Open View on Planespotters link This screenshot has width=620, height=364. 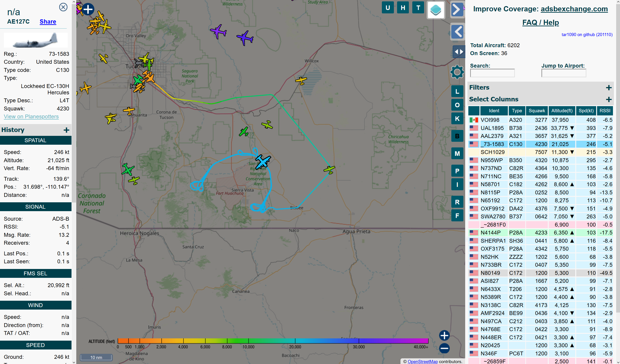pos(31,117)
